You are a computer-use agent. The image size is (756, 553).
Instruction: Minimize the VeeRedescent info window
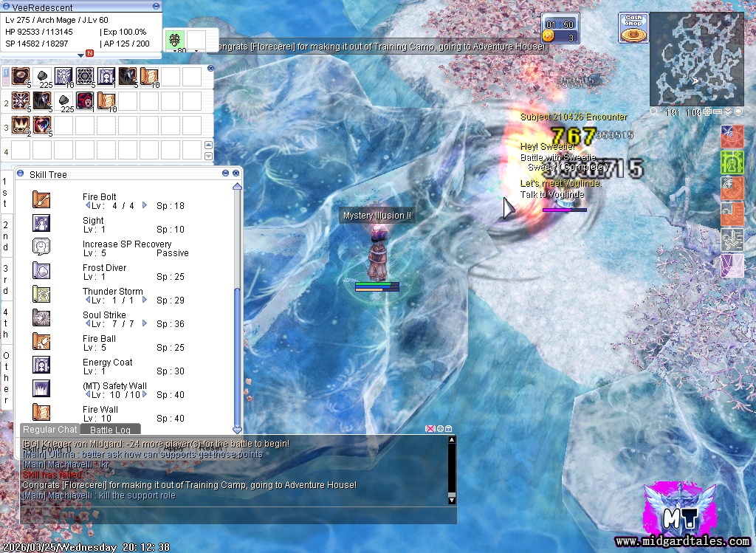(156, 6)
